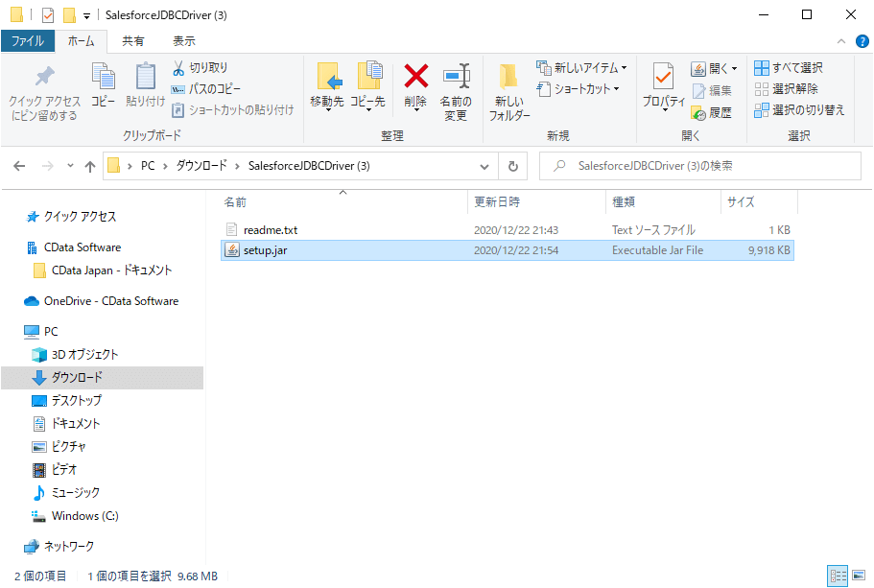Delete the selected file with red X
Viewport: 874px width, 588px height.
[415, 85]
